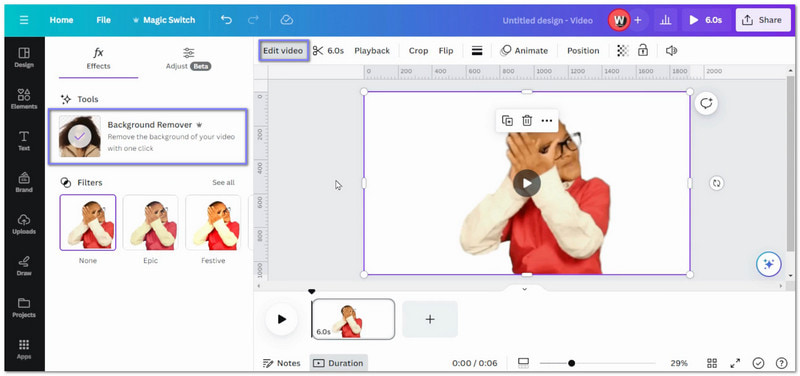This screenshot has height=376, width=800.
Task: Select the None filter thumbnail
Action: coord(88,222)
